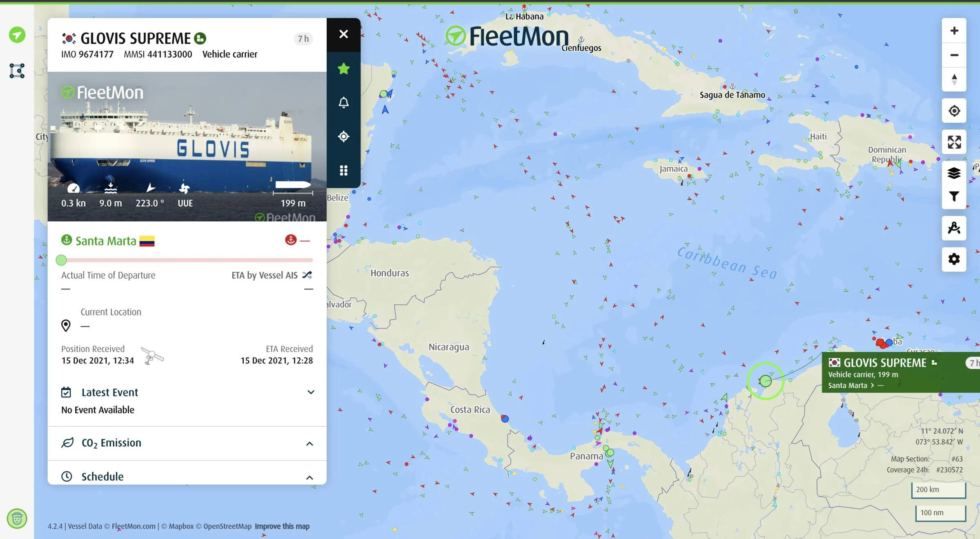Open the GLOVIS vessel photo

coord(187,146)
